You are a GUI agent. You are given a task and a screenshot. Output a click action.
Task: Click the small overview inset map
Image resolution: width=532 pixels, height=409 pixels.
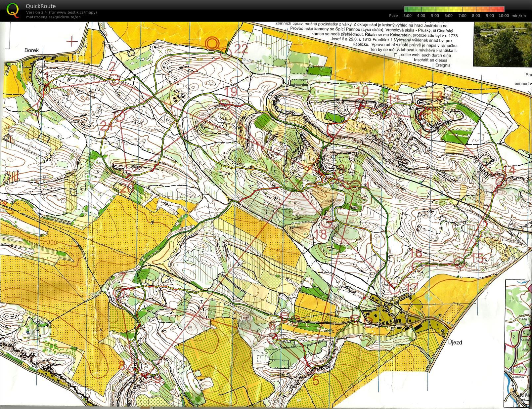(x=518, y=343)
